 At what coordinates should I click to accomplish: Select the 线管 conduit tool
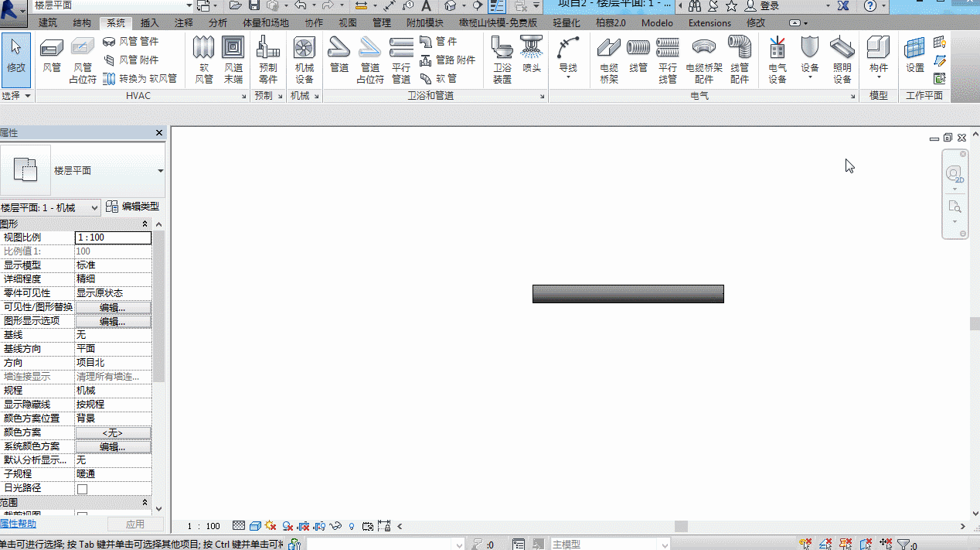[638, 55]
